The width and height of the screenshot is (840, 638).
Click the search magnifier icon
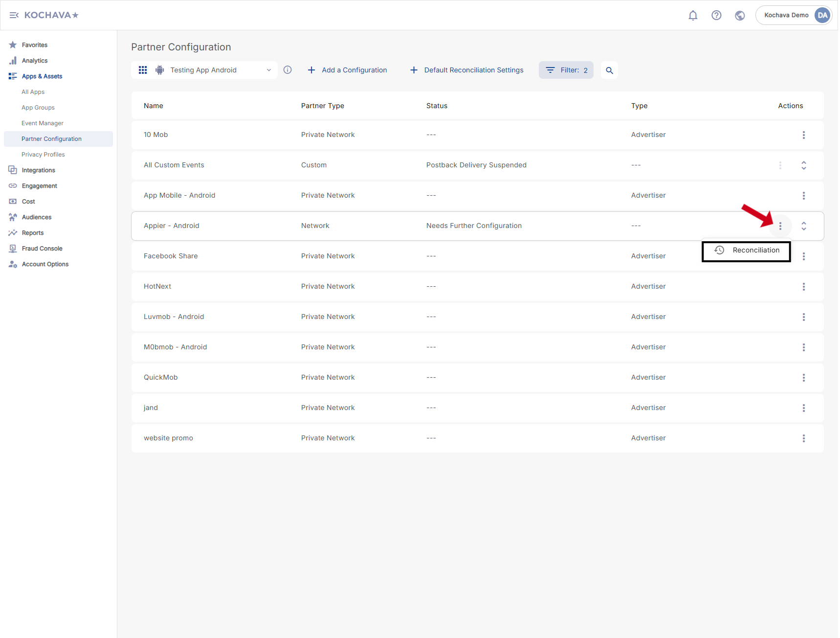tap(609, 70)
